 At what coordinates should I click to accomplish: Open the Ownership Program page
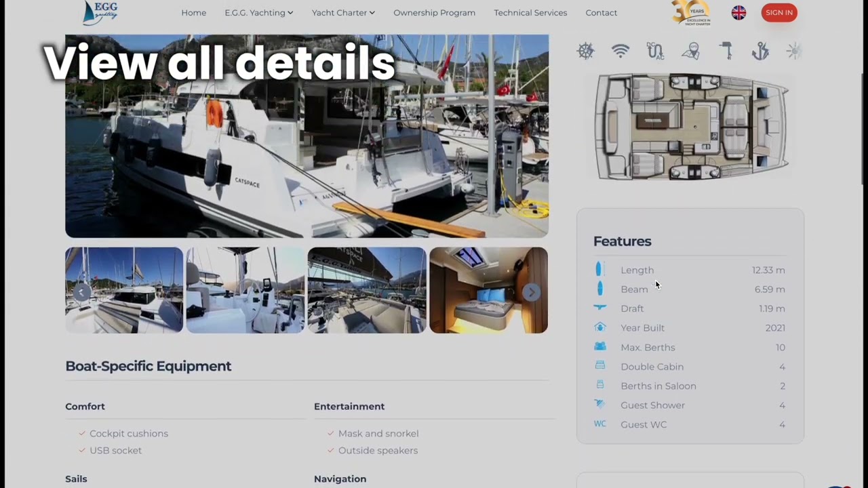click(434, 13)
